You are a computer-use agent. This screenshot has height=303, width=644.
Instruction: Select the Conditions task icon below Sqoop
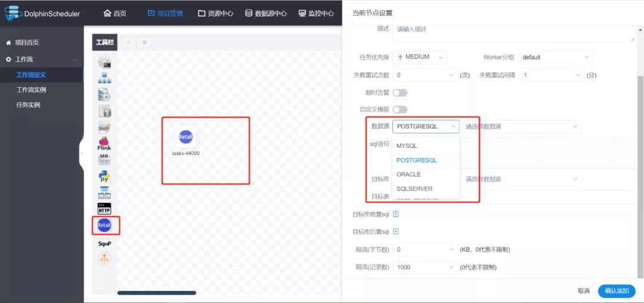coord(104,258)
